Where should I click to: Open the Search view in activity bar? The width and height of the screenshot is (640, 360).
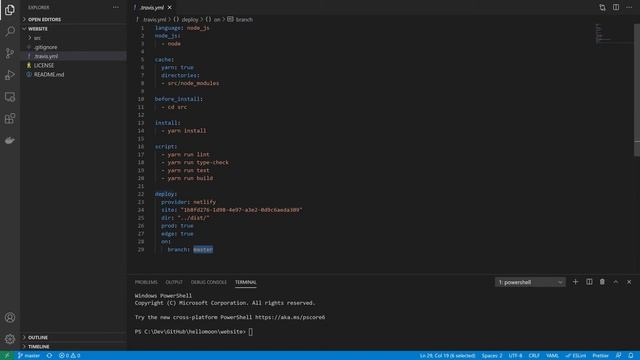coord(10,31)
